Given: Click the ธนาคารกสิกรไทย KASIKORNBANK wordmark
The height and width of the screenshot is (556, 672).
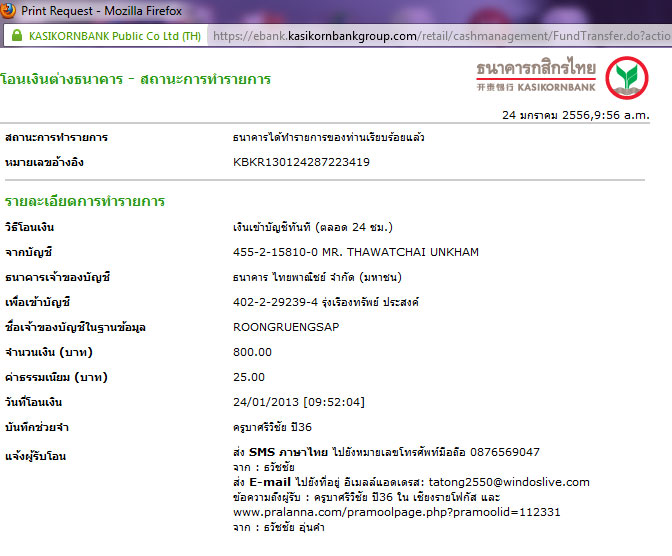Looking at the screenshot, I should [x=536, y=75].
